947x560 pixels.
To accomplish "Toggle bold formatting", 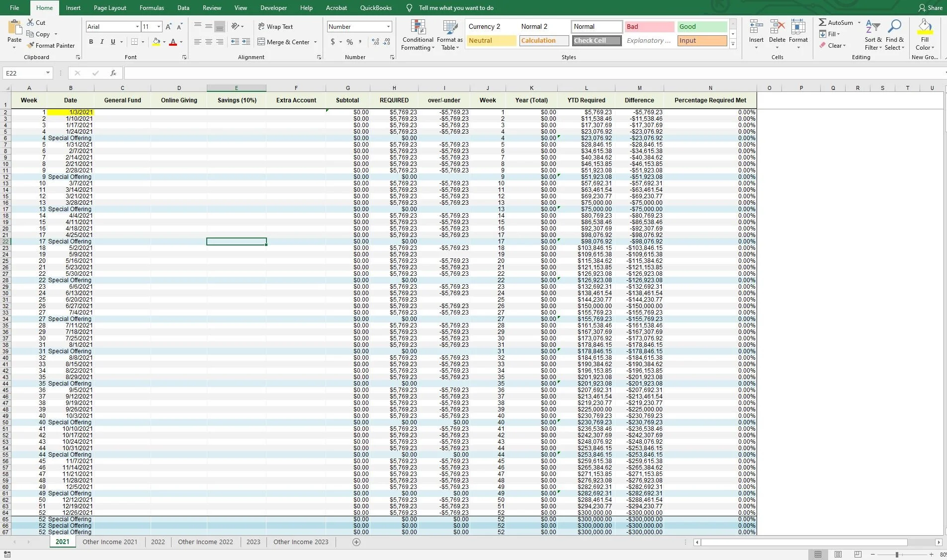I will pos(90,42).
